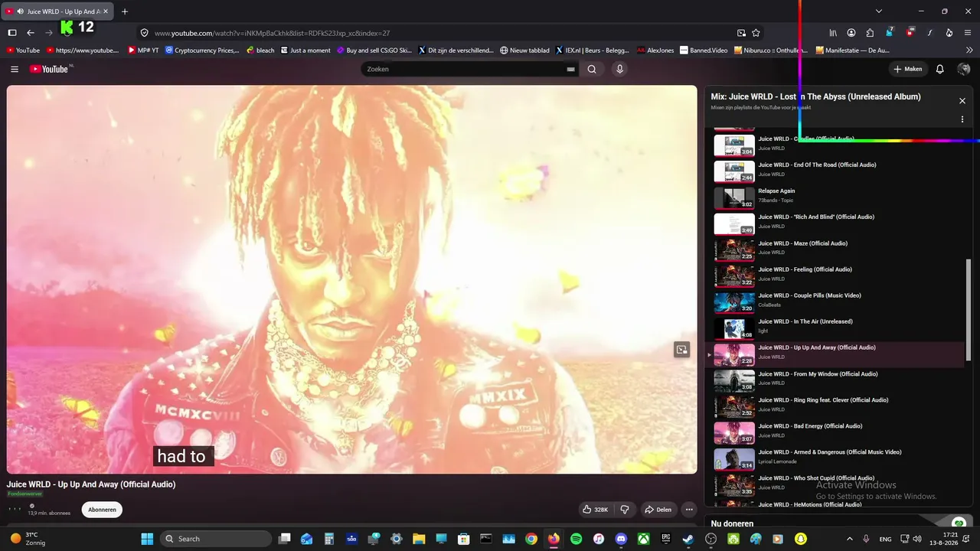Open the bleach bookmark
The image size is (980, 551).
pos(260,51)
